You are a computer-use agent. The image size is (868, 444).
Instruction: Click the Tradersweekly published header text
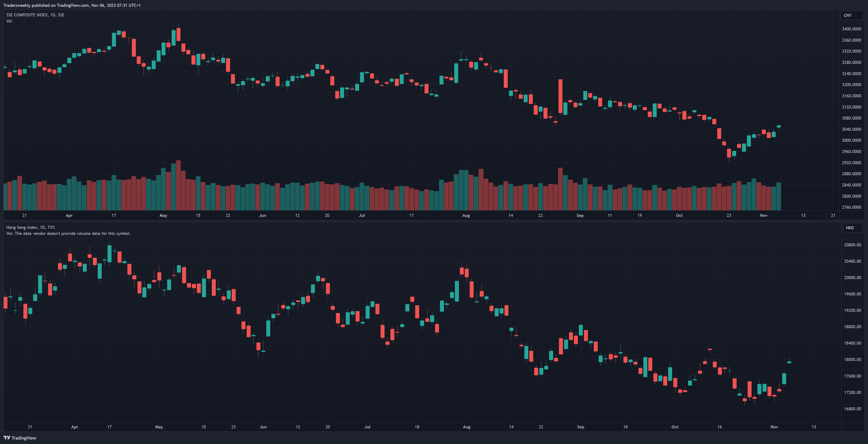click(72, 5)
